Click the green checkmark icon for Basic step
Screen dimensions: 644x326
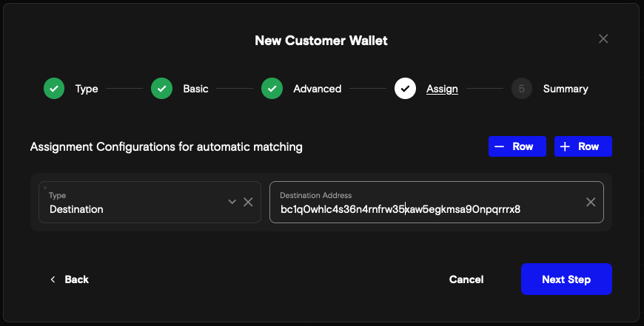tap(162, 89)
